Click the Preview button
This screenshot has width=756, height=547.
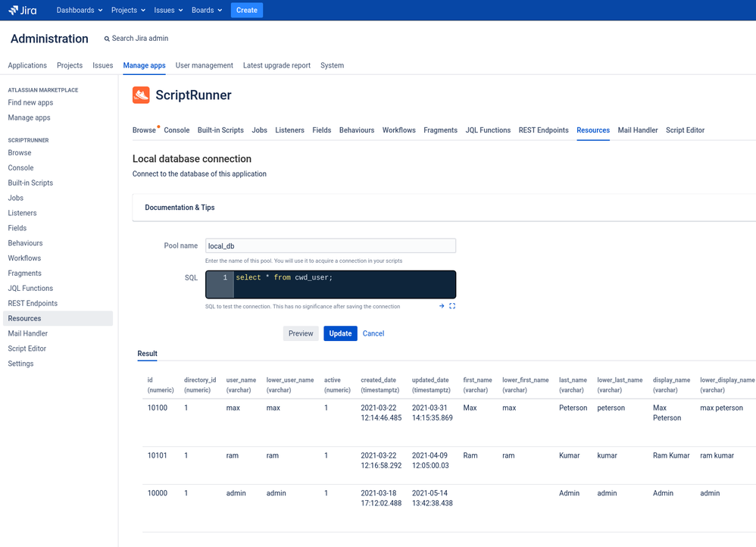coord(301,333)
